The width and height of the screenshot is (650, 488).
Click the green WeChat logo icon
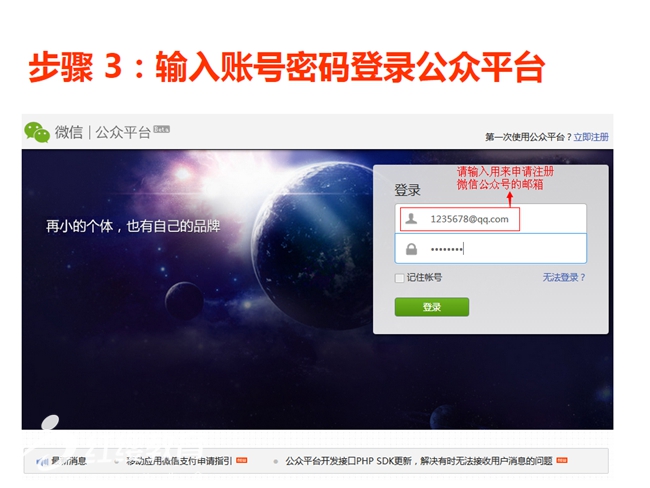(x=37, y=132)
